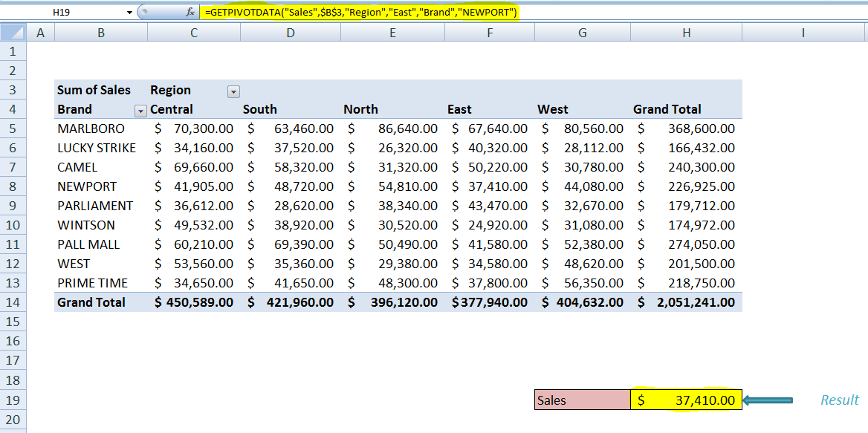The width and height of the screenshot is (868, 433).
Task: Click MARLBORO Central value 70,300.00
Action: coord(194,128)
